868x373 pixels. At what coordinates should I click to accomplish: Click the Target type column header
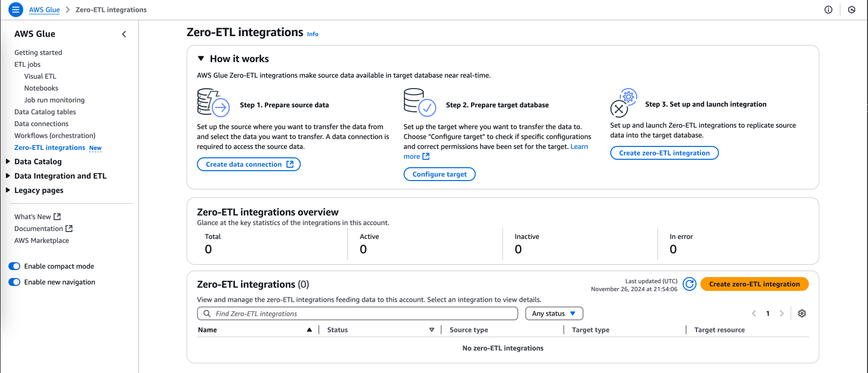(x=591, y=330)
